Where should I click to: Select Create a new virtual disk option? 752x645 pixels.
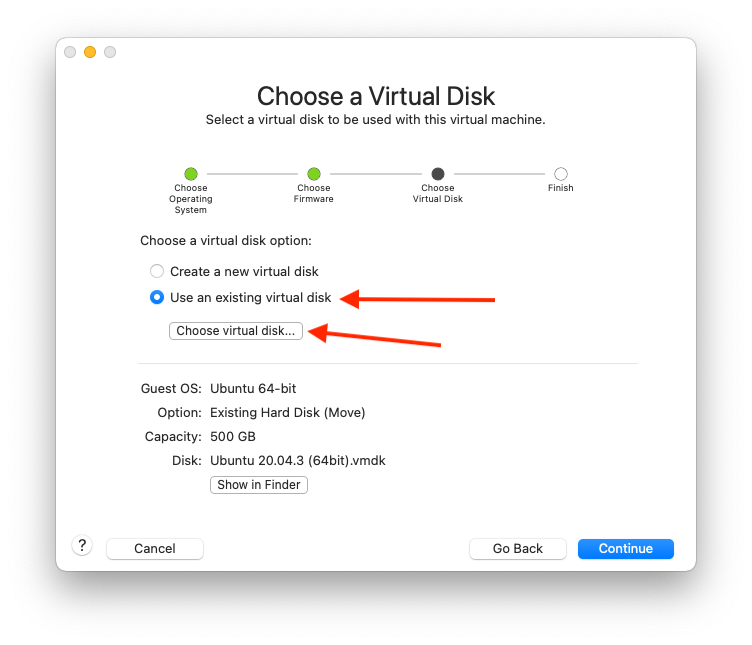(157, 271)
